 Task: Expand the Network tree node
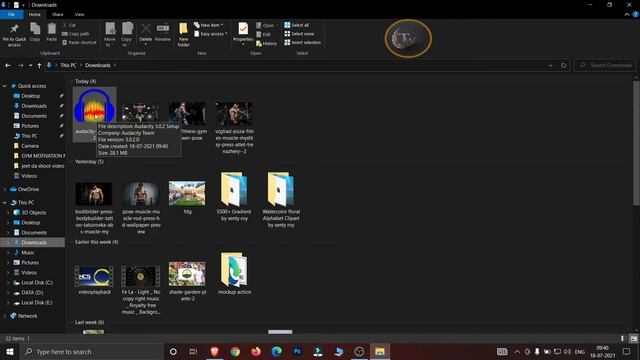(5, 316)
